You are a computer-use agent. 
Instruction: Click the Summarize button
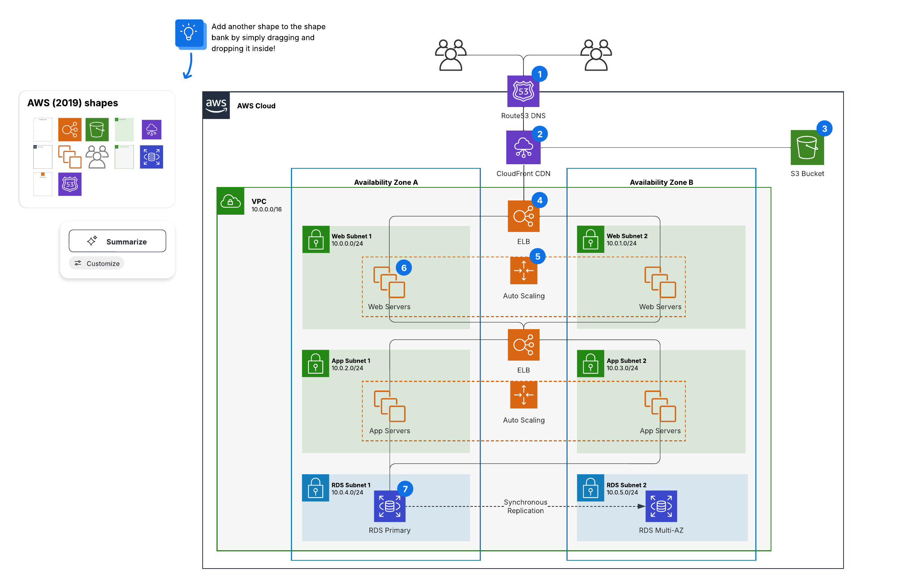tap(117, 242)
